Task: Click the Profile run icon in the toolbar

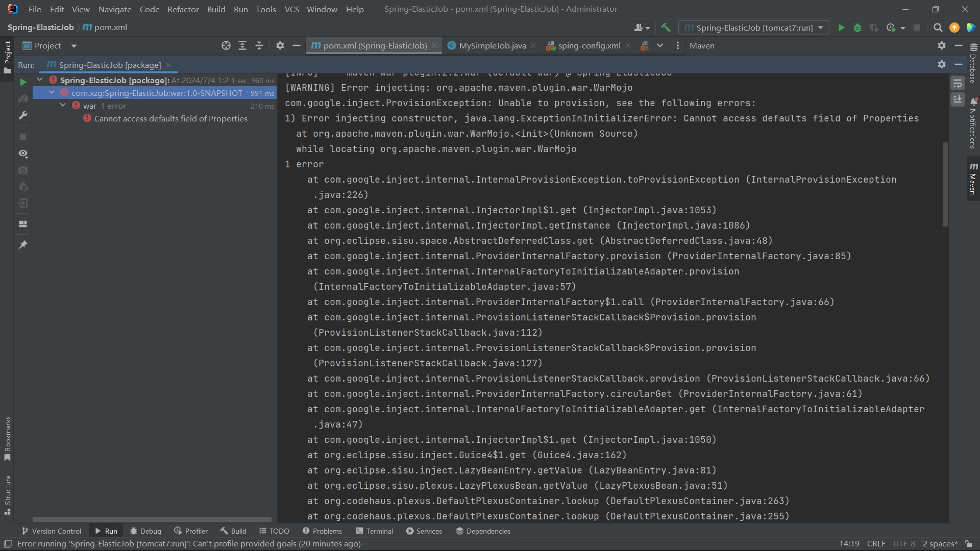Action: tap(891, 28)
